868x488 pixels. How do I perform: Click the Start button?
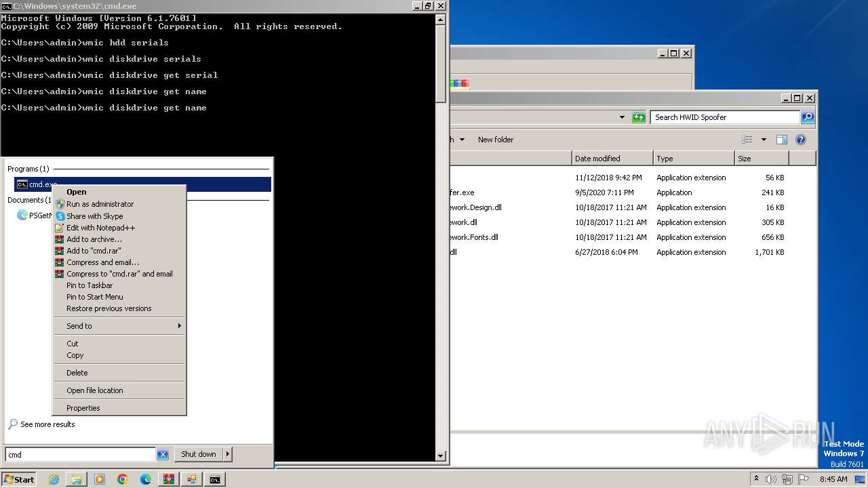[x=19, y=479]
